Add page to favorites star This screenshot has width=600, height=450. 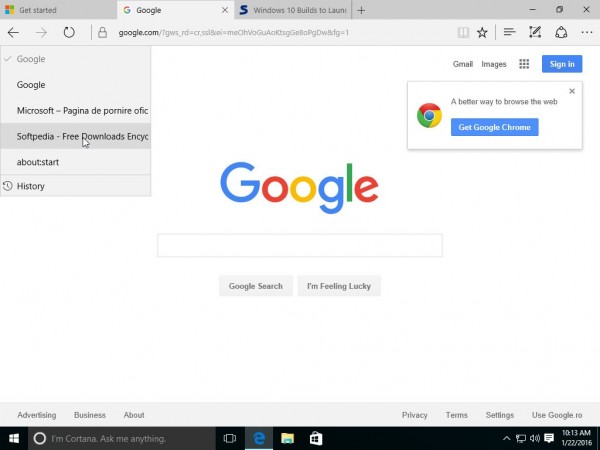[x=482, y=33]
